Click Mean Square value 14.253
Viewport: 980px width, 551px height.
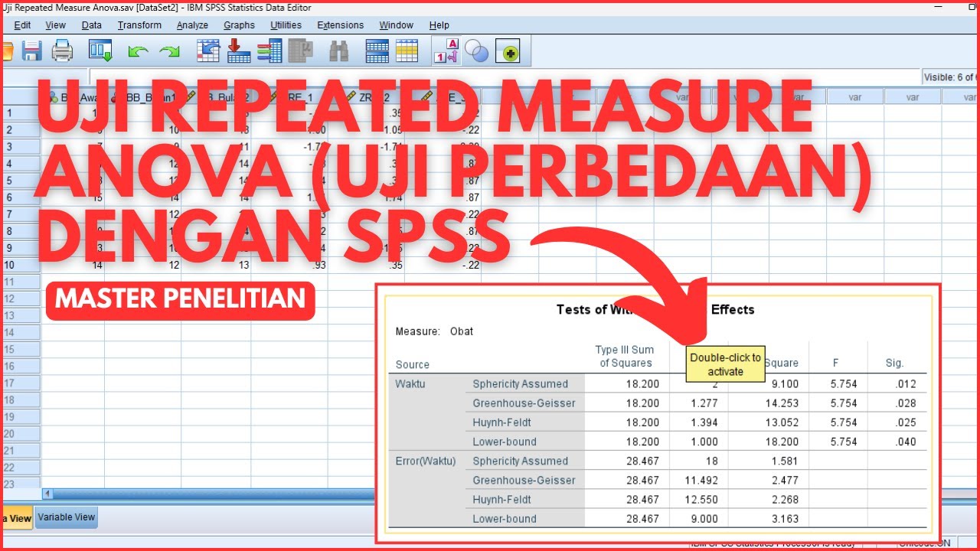(x=781, y=403)
